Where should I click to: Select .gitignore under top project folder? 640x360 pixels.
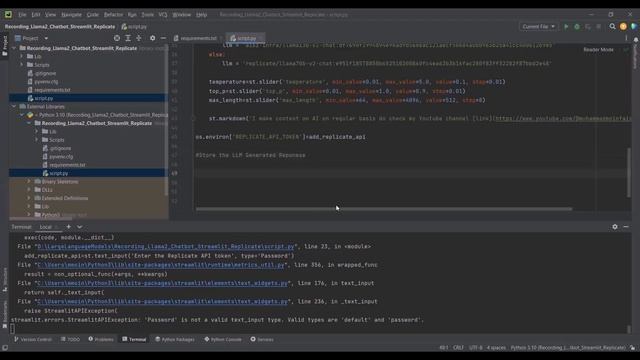pos(45,73)
